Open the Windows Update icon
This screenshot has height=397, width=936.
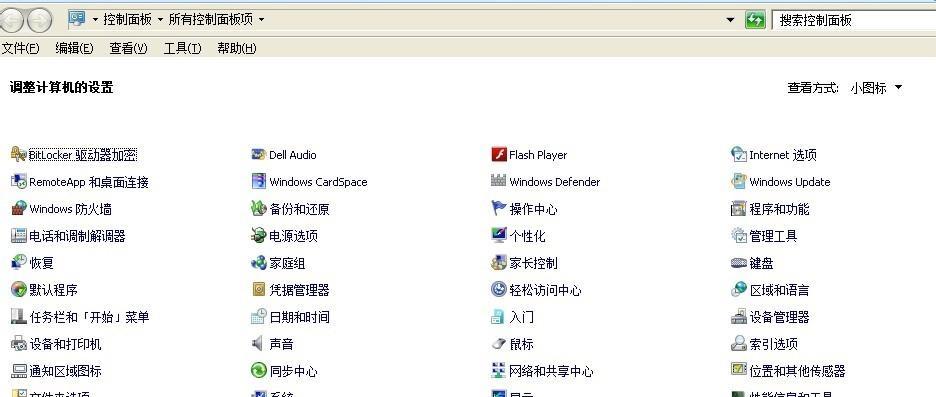click(738, 181)
